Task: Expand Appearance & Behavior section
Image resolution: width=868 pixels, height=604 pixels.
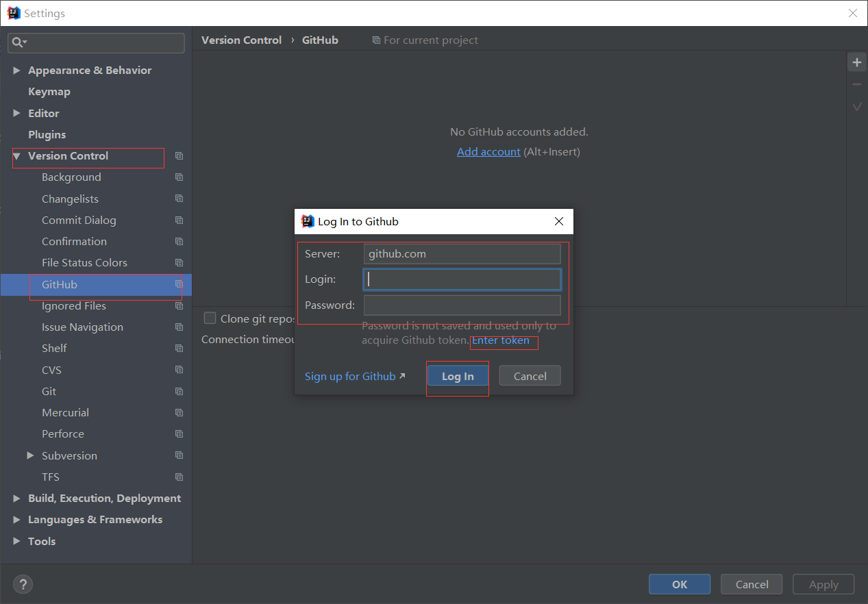Action: pyautogui.click(x=16, y=71)
